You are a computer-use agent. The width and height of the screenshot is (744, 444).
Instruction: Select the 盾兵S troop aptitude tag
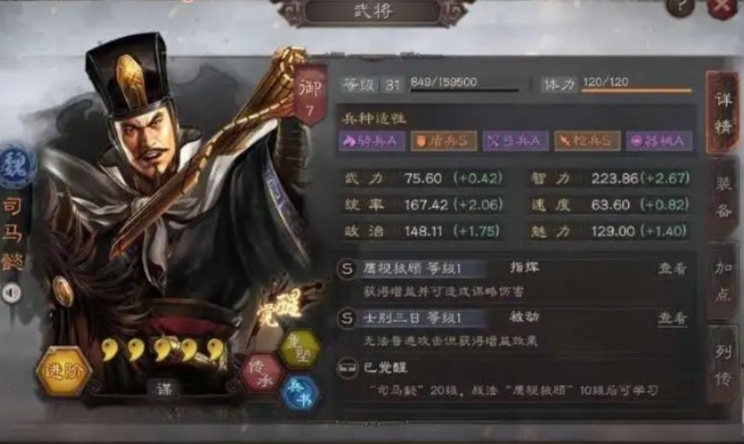click(x=443, y=141)
